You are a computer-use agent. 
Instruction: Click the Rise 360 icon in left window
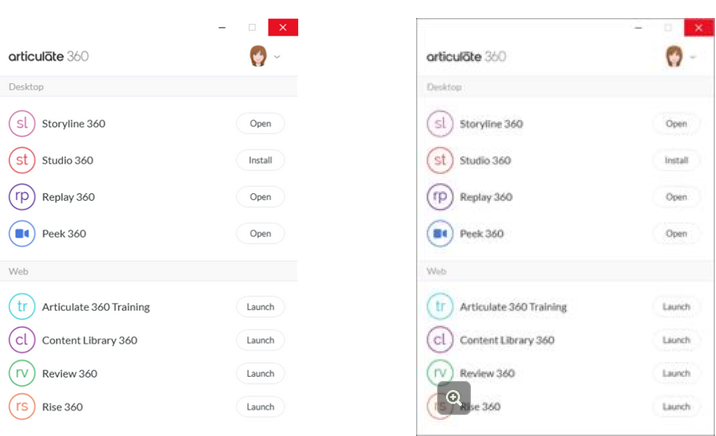[x=22, y=406]
